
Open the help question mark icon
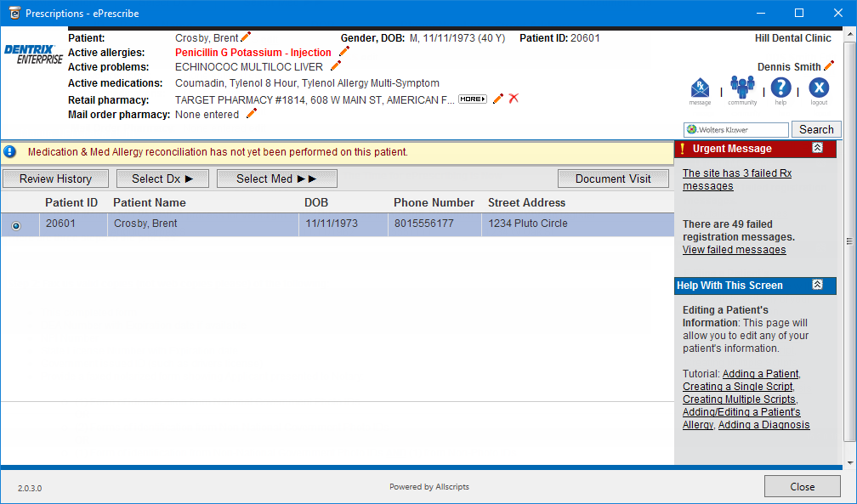(780, 88)
